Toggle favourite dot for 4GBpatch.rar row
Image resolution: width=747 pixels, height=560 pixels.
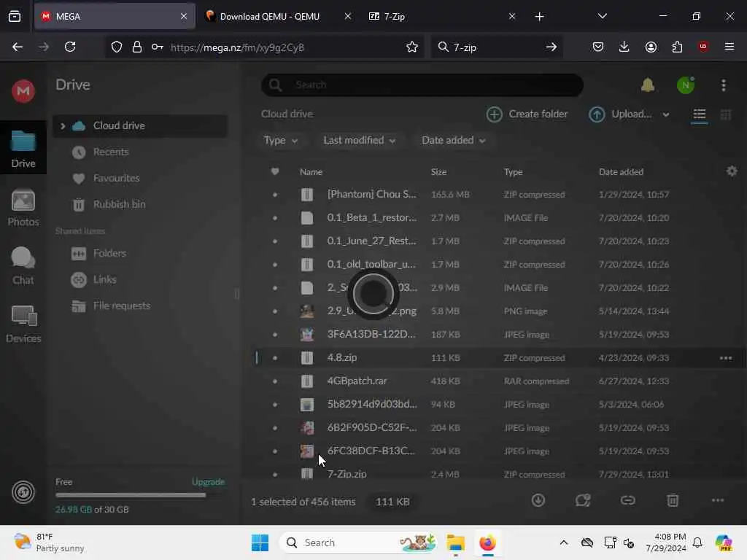(x=275, y=381)
